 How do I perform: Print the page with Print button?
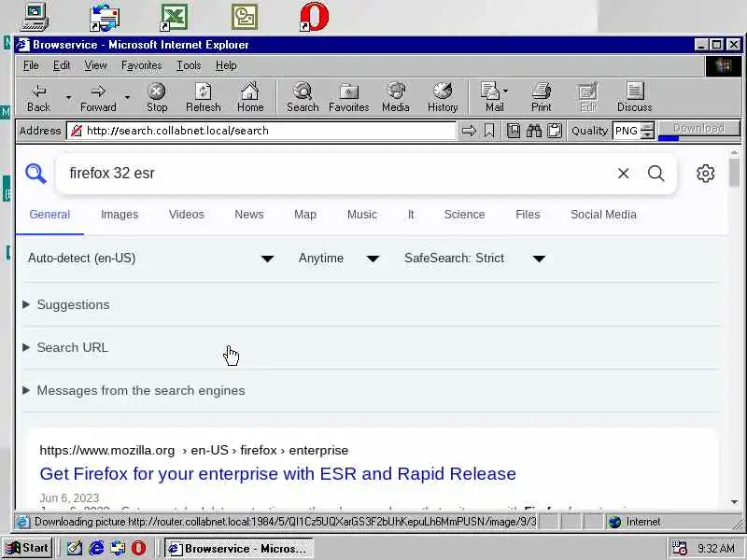click(x=542, y=98)
